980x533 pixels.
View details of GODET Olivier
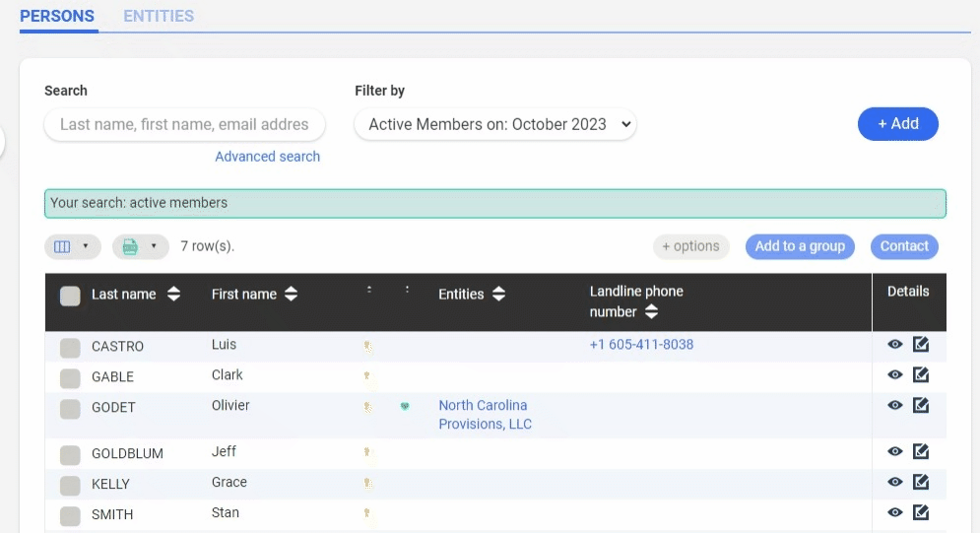coord(895,406)
